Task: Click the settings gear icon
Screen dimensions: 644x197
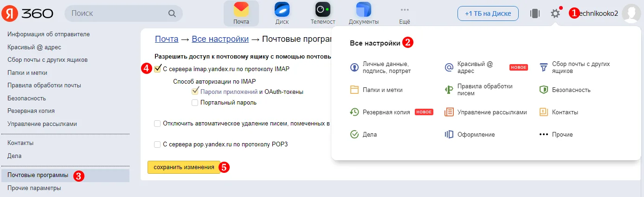Action: pyautogui.click(x=555, y=13)
